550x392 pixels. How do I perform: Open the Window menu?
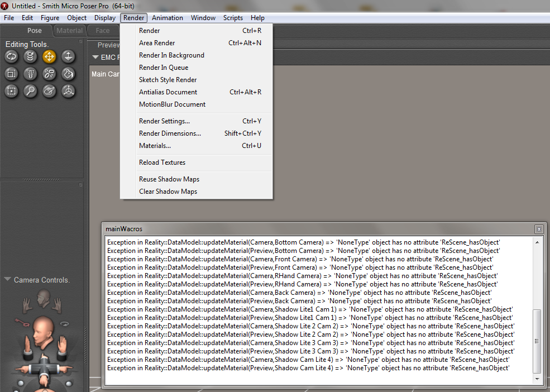coord(203,17)
